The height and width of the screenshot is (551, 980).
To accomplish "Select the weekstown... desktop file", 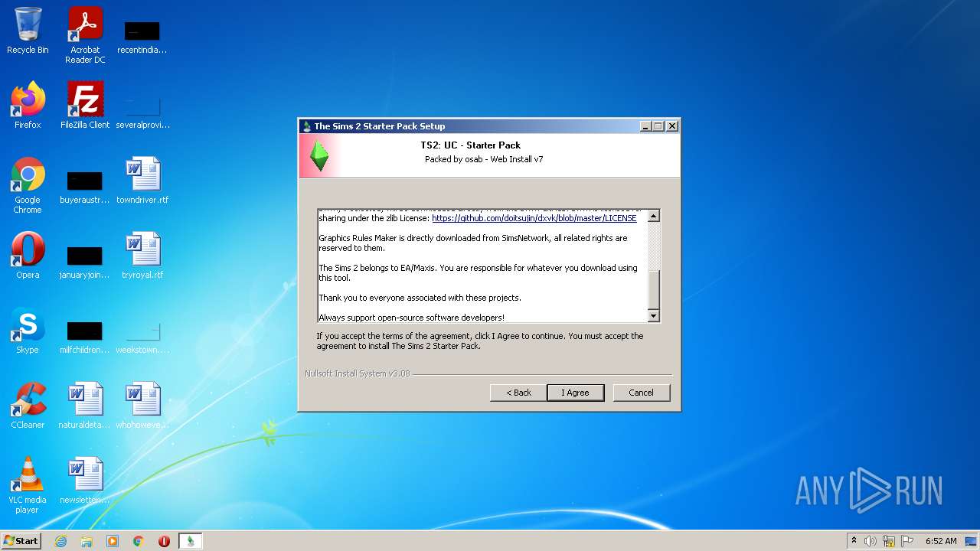I will point(142,336).
